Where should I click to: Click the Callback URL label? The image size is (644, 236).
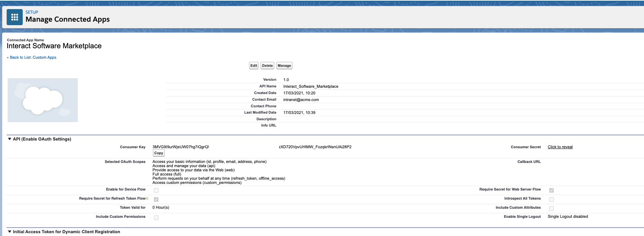tap(529, 162)
